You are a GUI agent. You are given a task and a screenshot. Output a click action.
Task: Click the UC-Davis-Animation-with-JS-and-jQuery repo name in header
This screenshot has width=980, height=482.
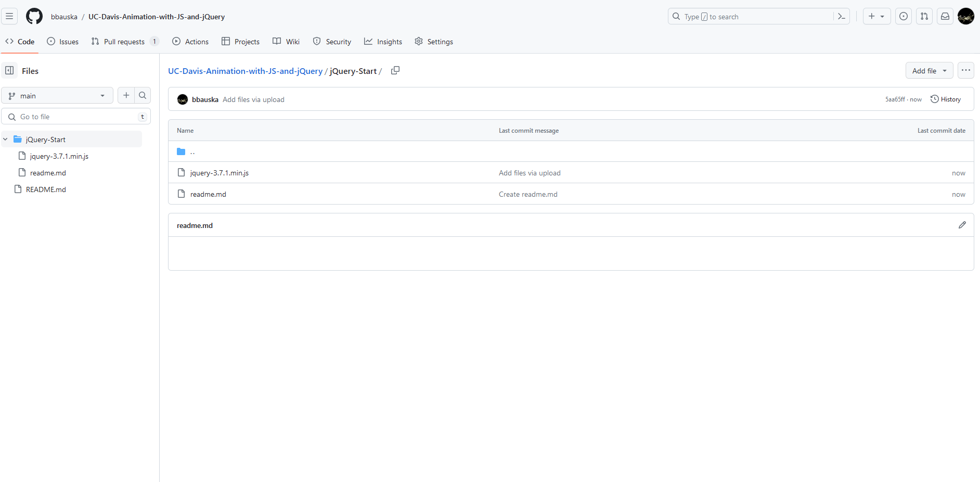click(x=157, y=17)
